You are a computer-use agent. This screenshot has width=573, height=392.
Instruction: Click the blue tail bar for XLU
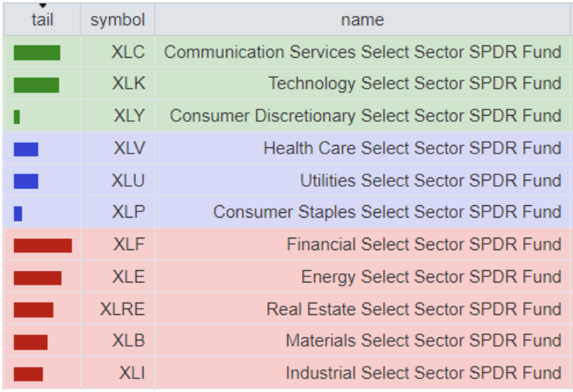tap(26, 181)
